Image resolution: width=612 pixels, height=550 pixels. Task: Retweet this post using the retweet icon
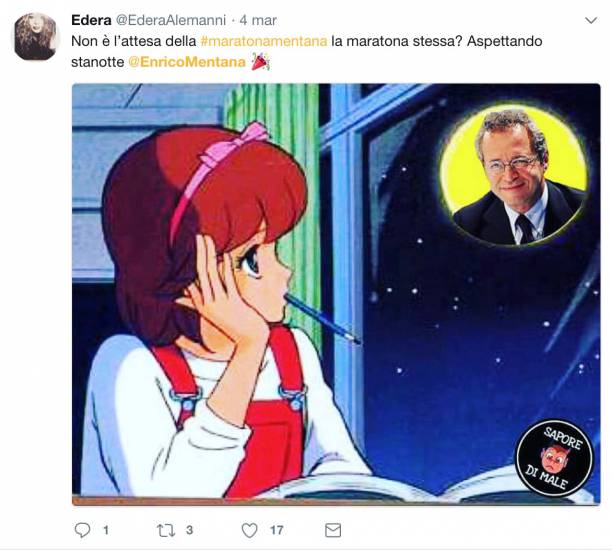click(166, 530)
